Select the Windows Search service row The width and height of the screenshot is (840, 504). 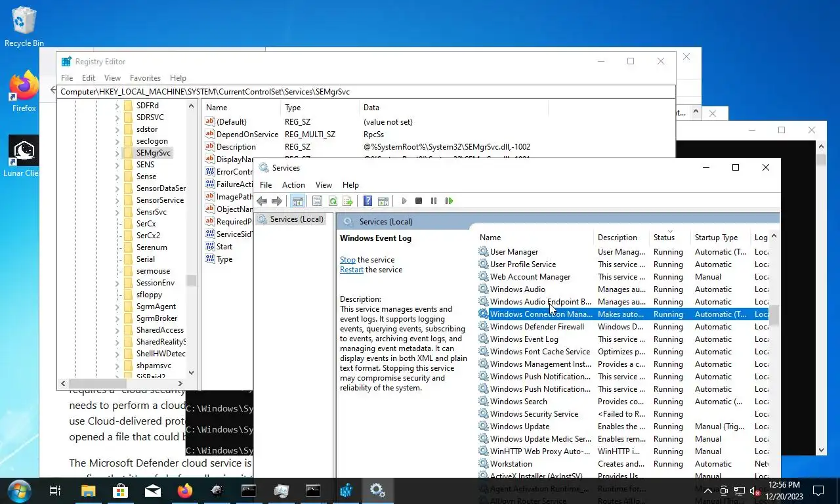[x=623, y=402]
